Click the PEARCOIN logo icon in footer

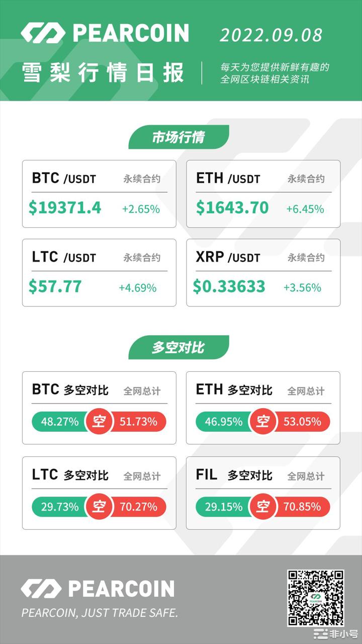coord(41,589)
